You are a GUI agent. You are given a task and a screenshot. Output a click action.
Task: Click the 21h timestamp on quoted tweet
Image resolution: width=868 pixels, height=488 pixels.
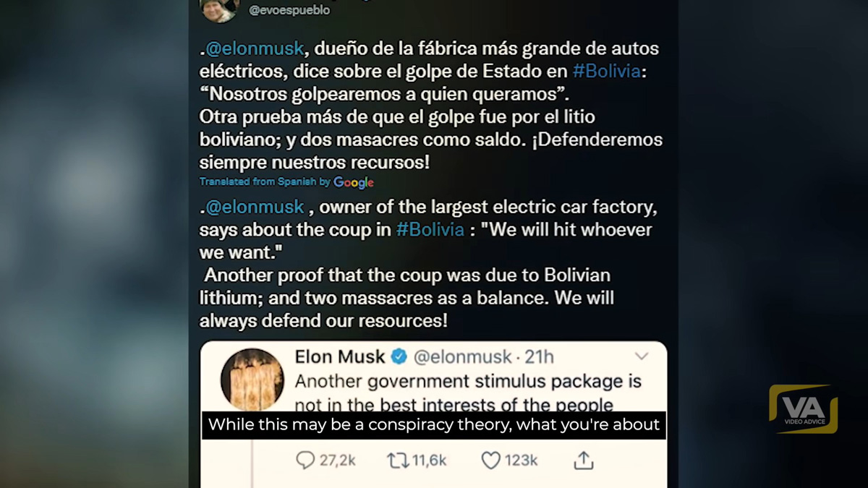[x=539, y=356]
